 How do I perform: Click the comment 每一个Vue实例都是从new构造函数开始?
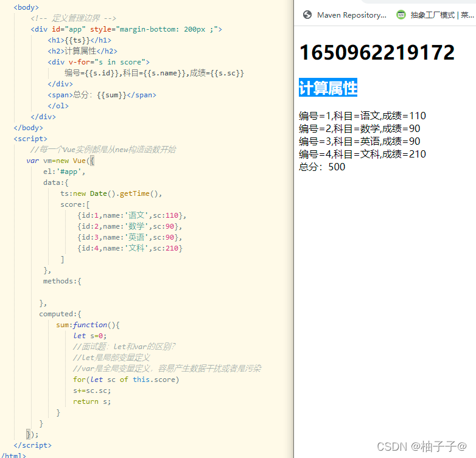pyautogui.click(x=103, y=150)
